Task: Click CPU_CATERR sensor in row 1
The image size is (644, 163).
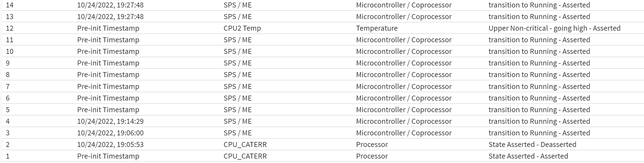Action: tap(245, 156)
